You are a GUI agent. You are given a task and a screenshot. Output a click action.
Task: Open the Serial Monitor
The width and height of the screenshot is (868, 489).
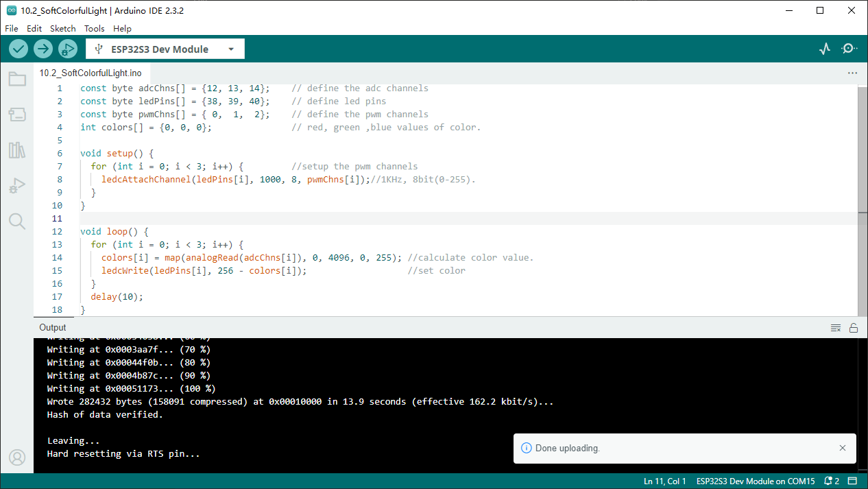click(849, 49)
